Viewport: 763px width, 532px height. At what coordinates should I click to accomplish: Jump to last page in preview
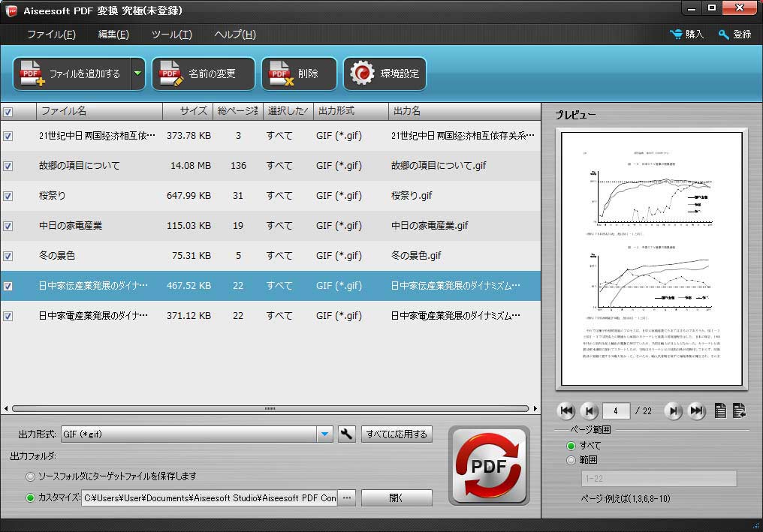tap(697, 410)
